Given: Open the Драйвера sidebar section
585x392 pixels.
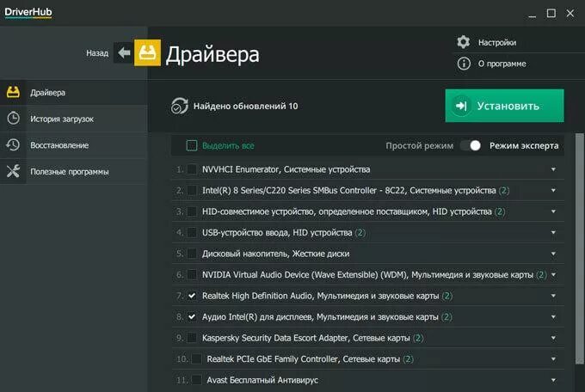Looking at the screenshot, I should (x=74, y=92).
